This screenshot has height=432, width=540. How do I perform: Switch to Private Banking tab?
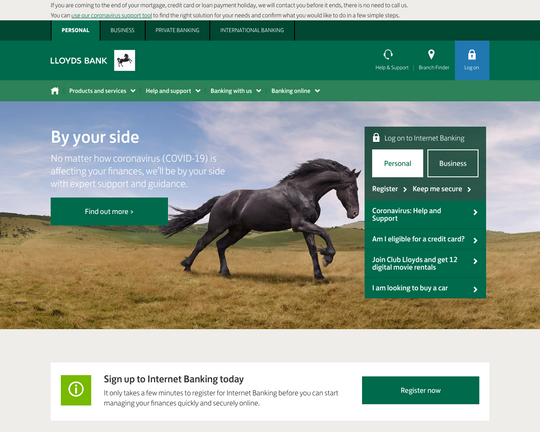(x=177, y=30)
